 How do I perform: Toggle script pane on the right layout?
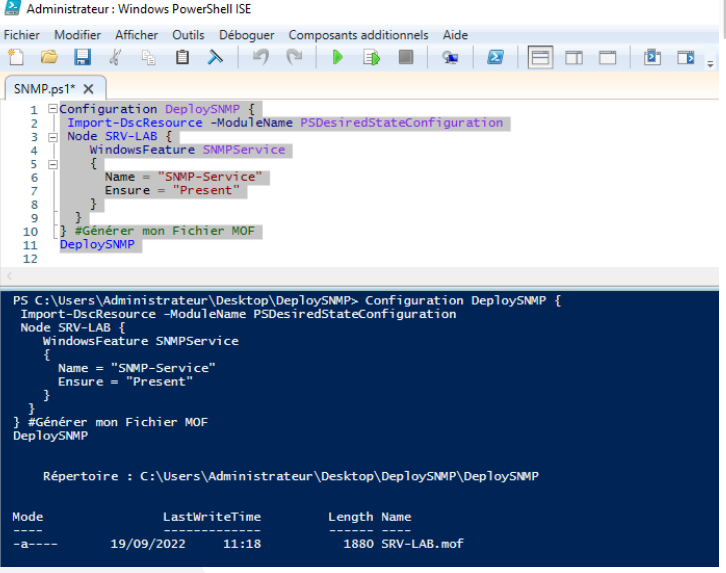pyautogui.click(x=574, y=58)
